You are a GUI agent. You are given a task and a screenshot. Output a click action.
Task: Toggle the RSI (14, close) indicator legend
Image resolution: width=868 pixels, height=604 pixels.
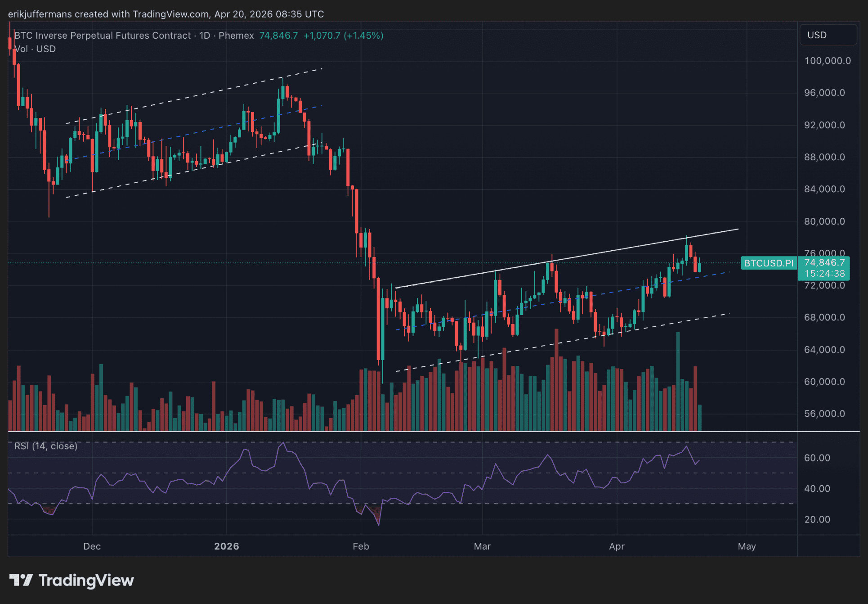[46, 446]
